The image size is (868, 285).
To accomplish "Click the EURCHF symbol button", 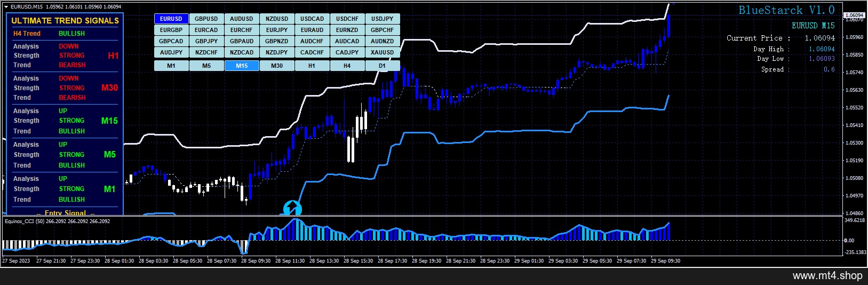I will pyautogui.click(x=242, y=30).
